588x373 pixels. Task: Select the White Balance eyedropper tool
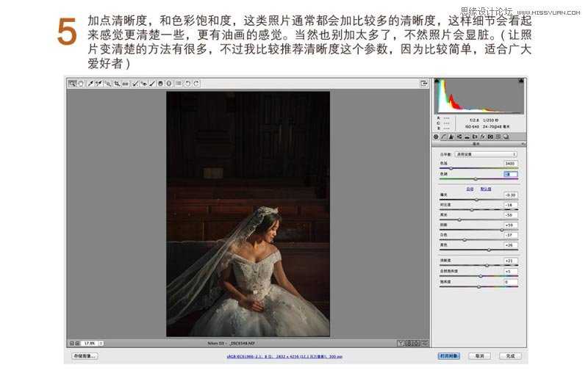tap(90, 84)
